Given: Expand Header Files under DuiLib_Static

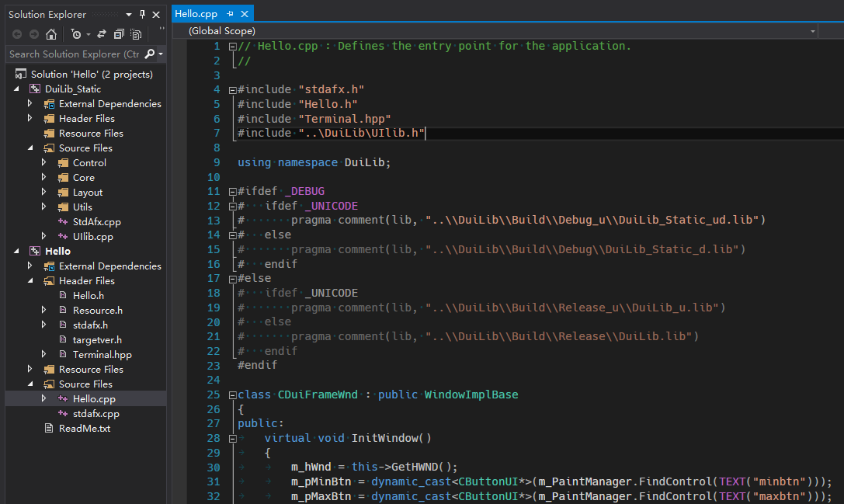Looking at the screenshot, I should coord(30,118).
